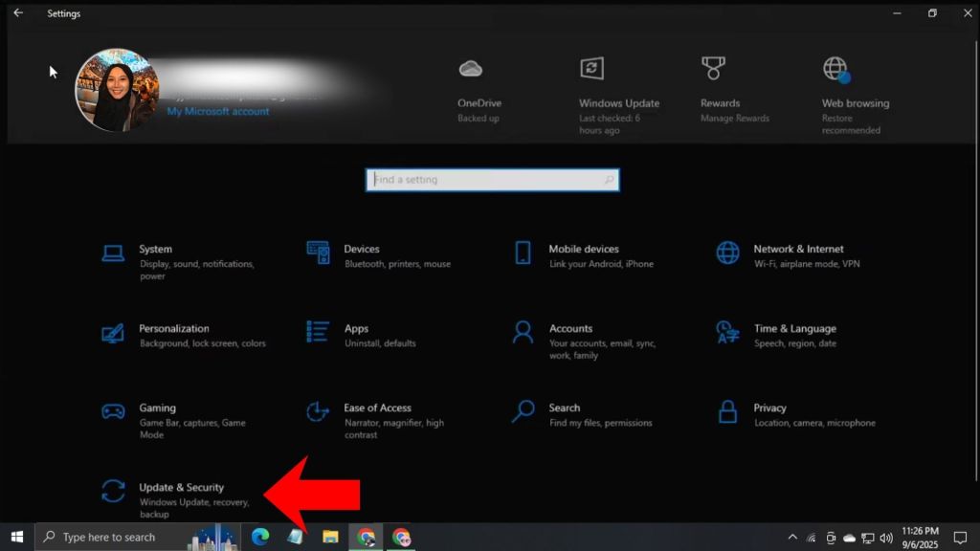Open Devices settings for Bluetooth and printers
The height and width of the screenshot is (551, 980).
[x=364, y=249]
